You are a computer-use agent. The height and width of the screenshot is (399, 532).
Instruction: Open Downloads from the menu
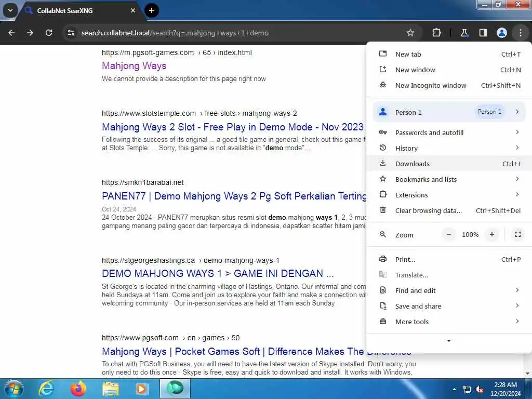[x=449, y=164]
